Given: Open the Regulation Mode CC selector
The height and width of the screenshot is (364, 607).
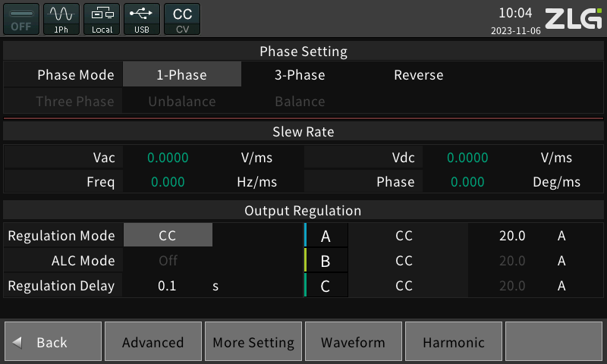Looking at the screenshot, I should point(168,236).
